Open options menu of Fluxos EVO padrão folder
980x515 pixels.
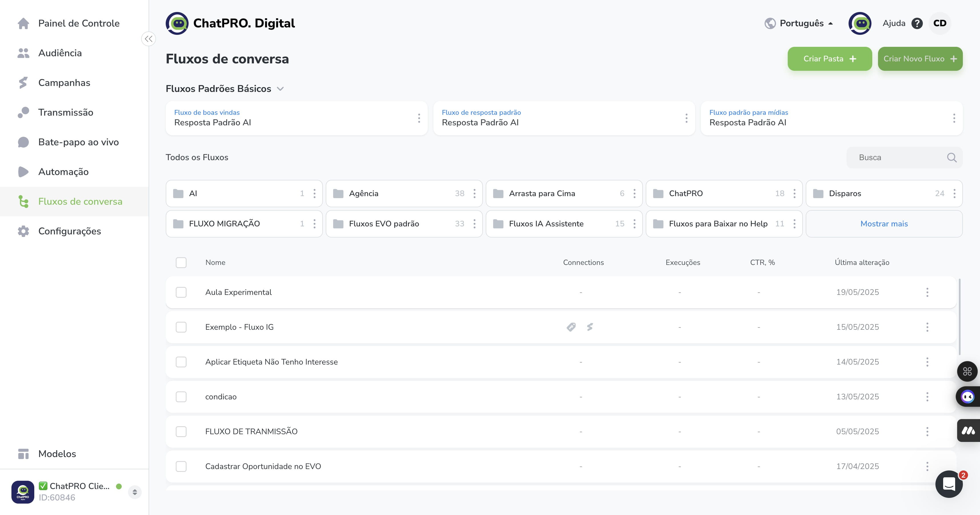coord(474,224)
